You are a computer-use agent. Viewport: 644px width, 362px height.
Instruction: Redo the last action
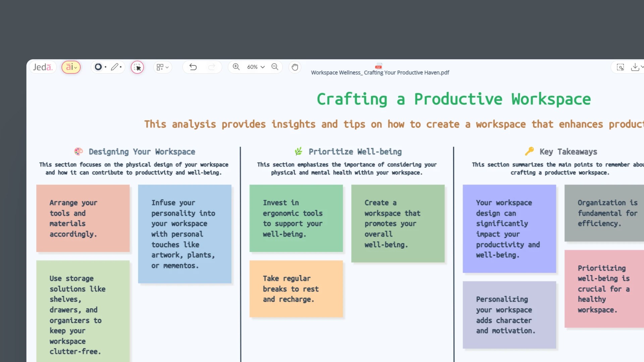(x=212, y=67)
